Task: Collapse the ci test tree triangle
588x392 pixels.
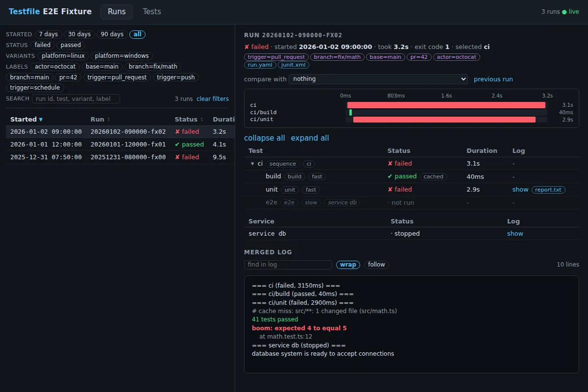Action: (252, 164)
